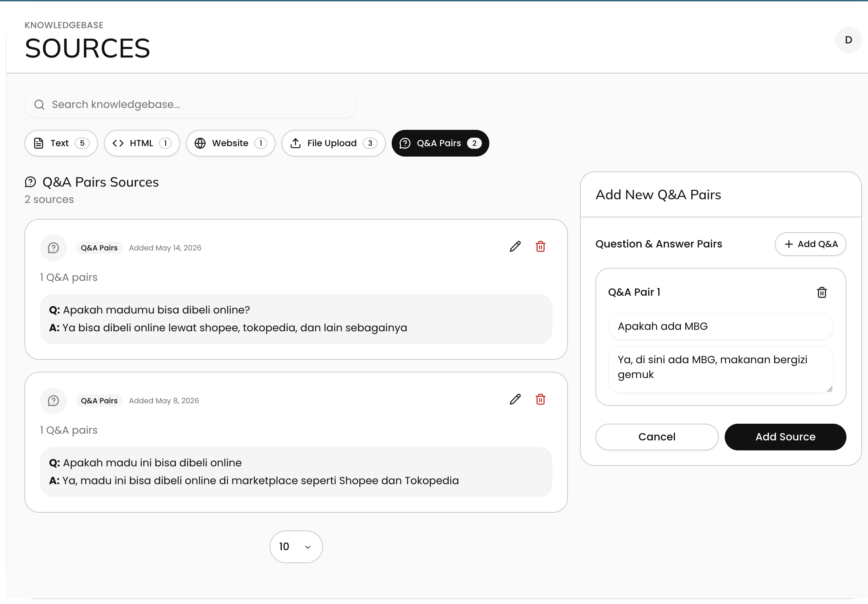The image size is (868, 604).
Task: Click the 'Question & Answer Pairs' label
Action: 659,244
